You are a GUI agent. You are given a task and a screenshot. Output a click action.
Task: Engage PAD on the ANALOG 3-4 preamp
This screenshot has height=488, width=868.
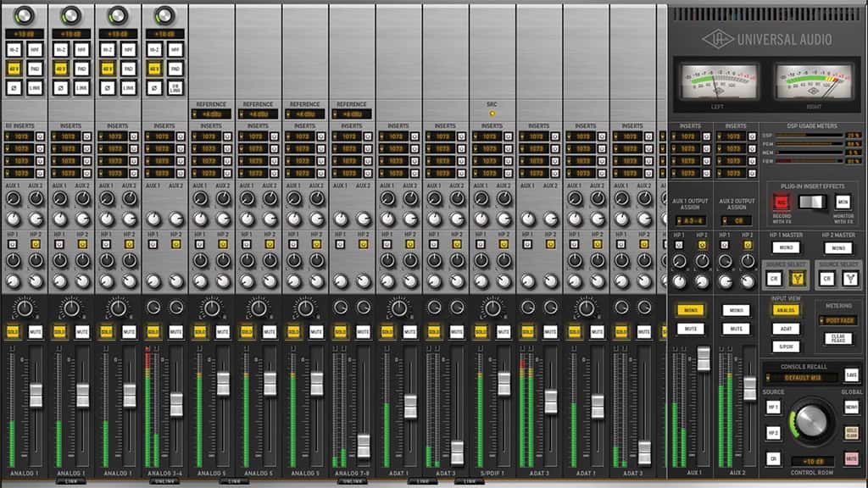175,69
